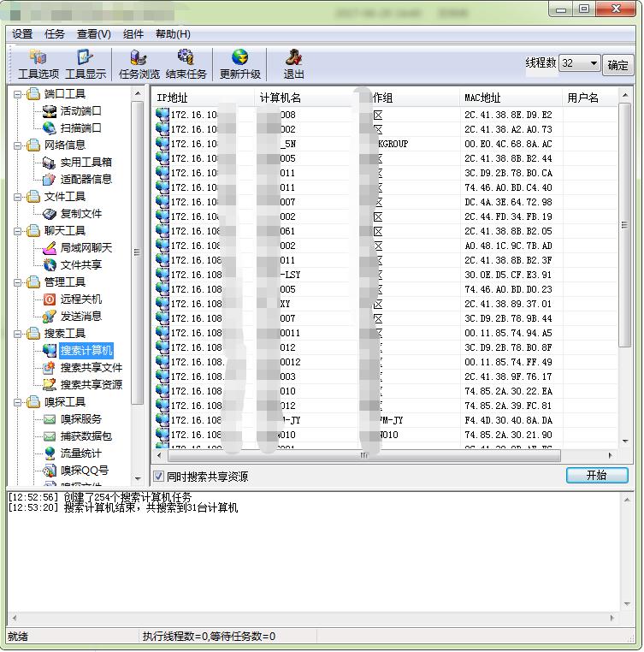Select 适配器信息 tree item
Screen dimensions: 644x652
pos(86,179)
